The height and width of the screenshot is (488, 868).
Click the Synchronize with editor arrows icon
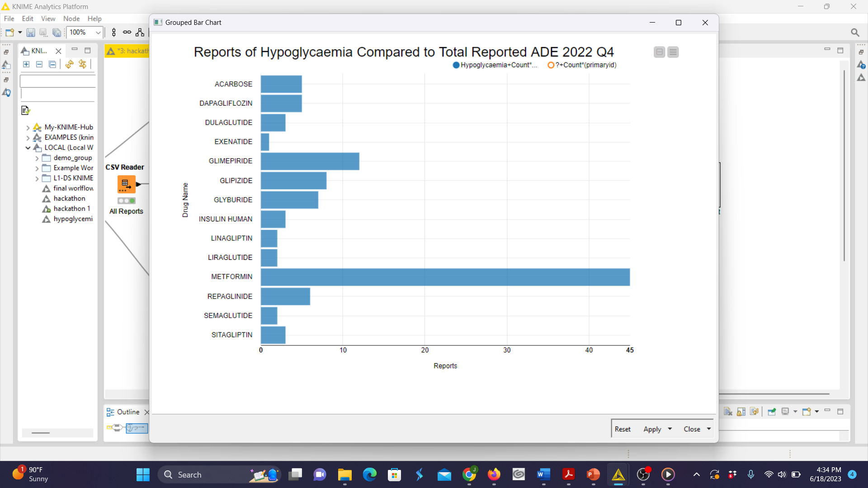click(x=82, y=64)
